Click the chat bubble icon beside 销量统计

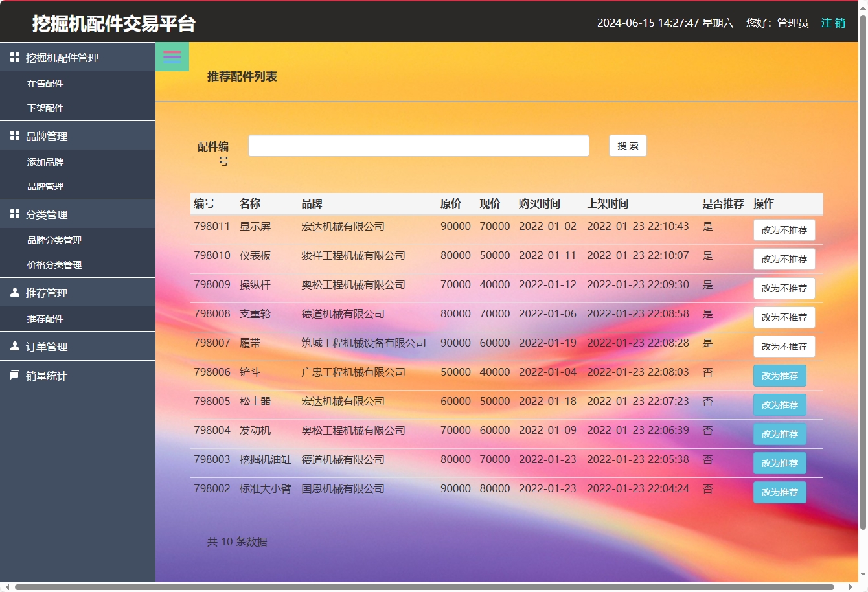click(x=14, y=376)
